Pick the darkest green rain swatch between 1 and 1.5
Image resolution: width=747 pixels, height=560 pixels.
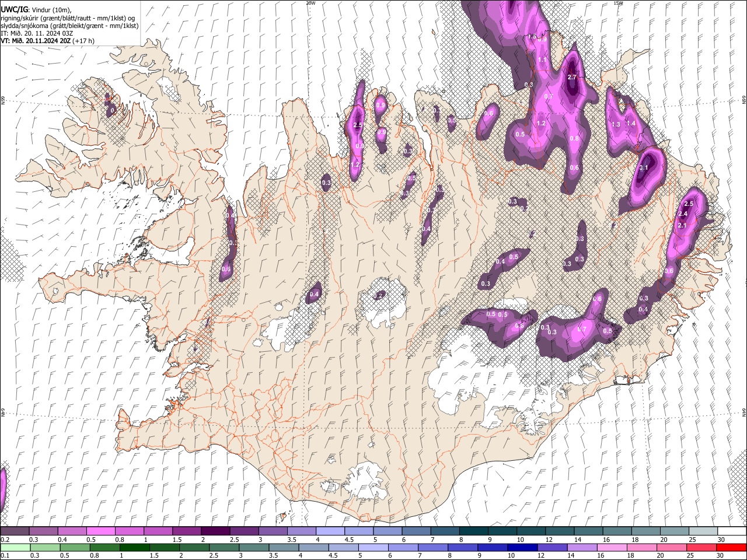(x=134, y=547)
